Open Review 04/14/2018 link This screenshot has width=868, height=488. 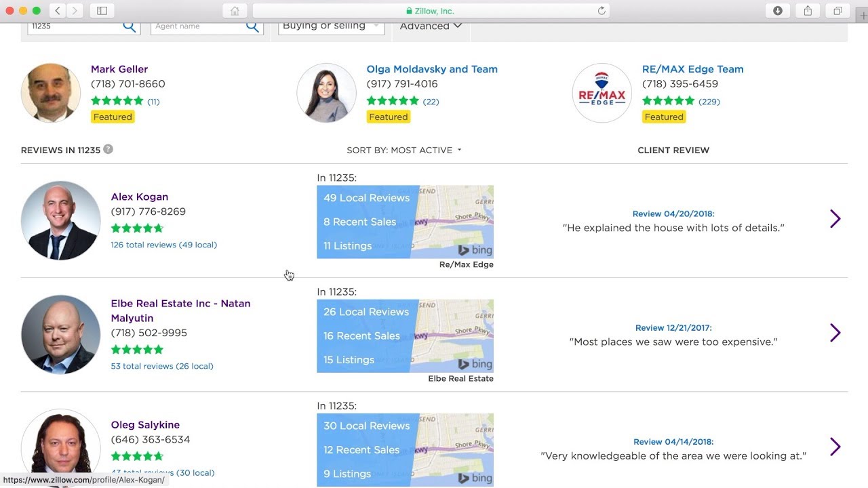click(x=673, y=441)
